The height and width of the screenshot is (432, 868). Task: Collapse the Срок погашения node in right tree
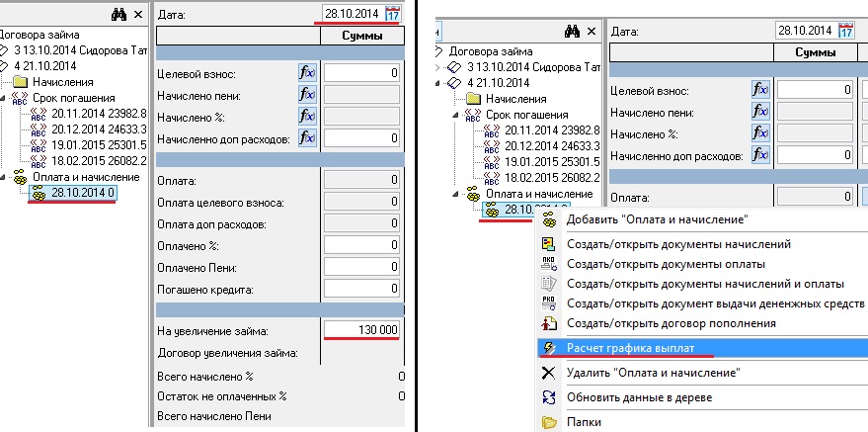tap(454, 115)
